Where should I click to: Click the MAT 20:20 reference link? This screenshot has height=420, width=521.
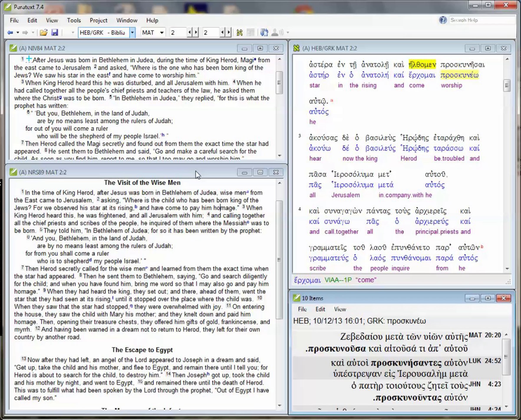coord(485,335)
